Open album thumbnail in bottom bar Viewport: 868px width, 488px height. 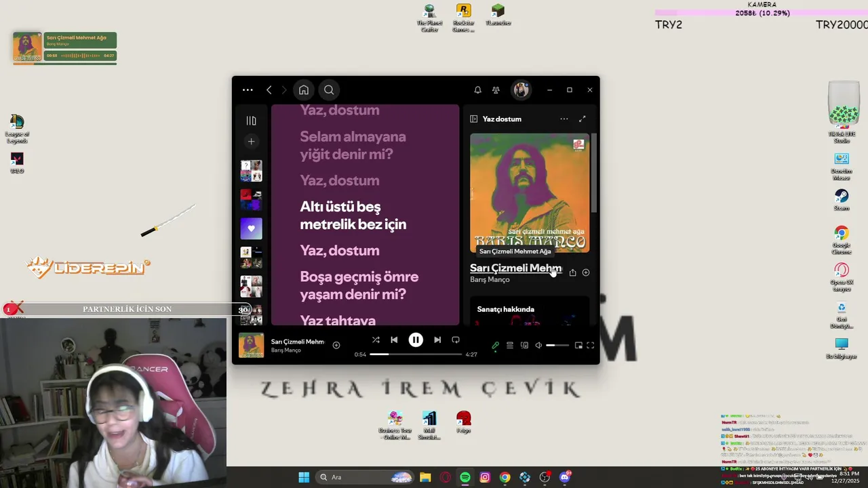pyautogui.click(x=251, y=345)
